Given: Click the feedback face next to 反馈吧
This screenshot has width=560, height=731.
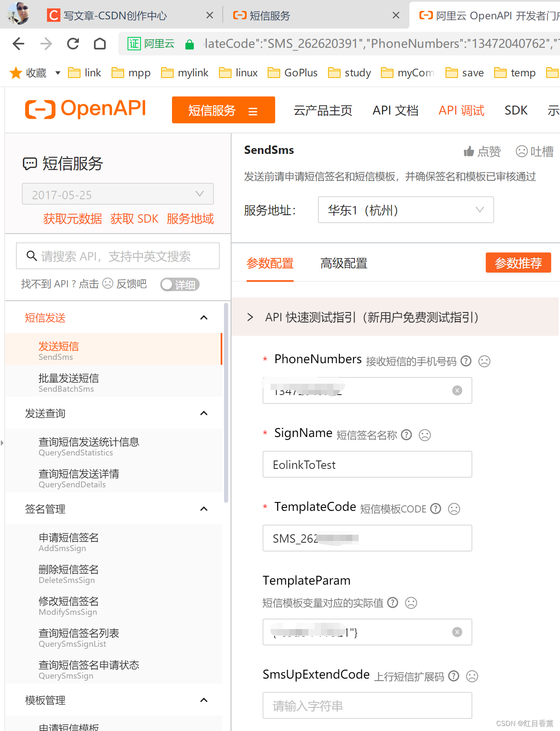Looking at the screenshot, I should (108, 284).
